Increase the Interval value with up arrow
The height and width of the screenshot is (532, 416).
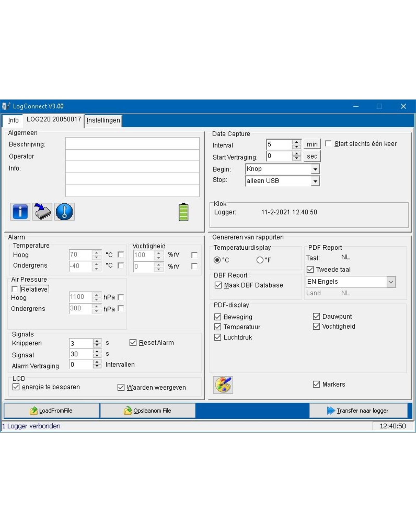tap(296, 142)
